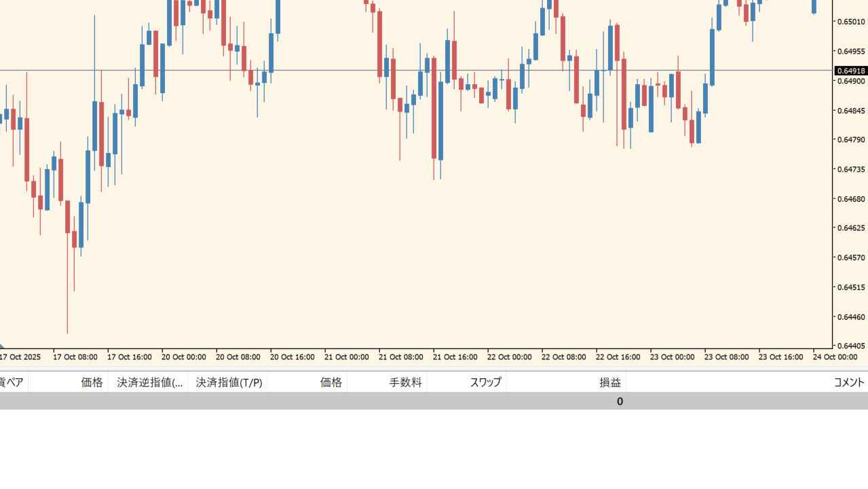
Task: Select the gray balance summary row
Action: point(434,401)
